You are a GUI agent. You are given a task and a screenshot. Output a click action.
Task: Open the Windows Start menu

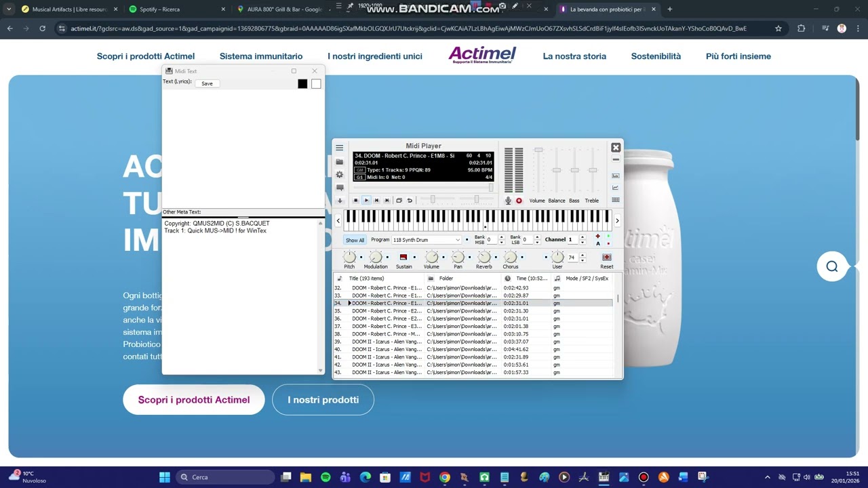tap(165, 477)
